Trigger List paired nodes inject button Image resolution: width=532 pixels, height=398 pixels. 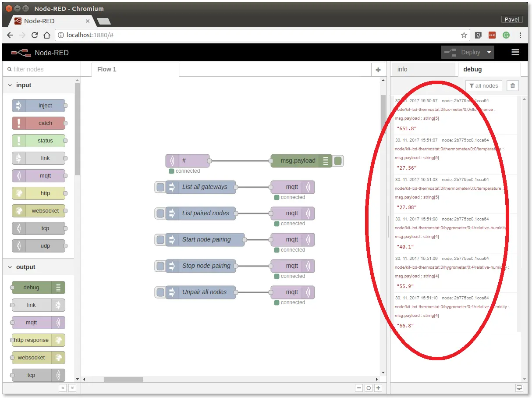click(160, 213)
